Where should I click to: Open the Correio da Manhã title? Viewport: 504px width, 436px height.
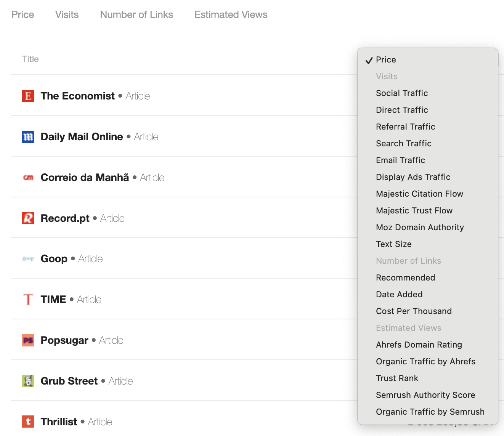[85, 178]
